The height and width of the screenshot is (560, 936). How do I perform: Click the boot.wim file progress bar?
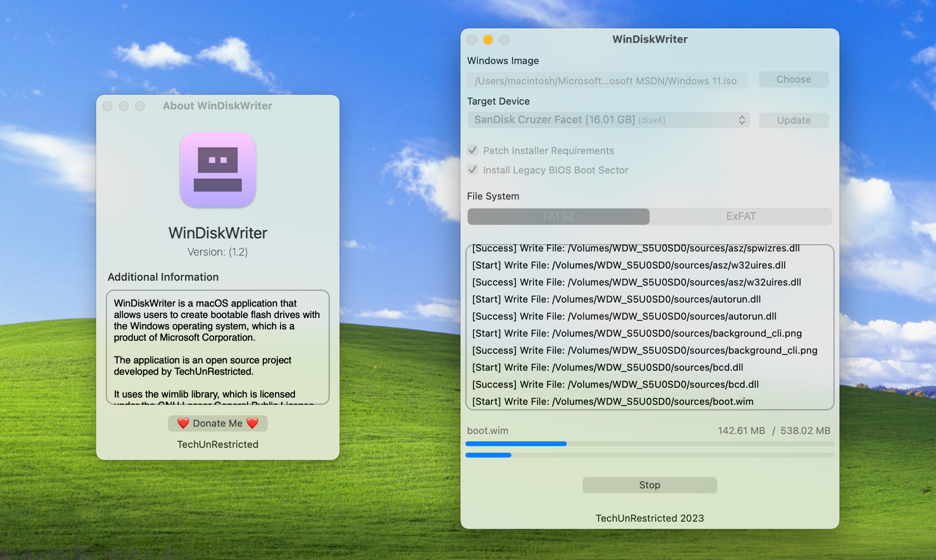(650, 444)
